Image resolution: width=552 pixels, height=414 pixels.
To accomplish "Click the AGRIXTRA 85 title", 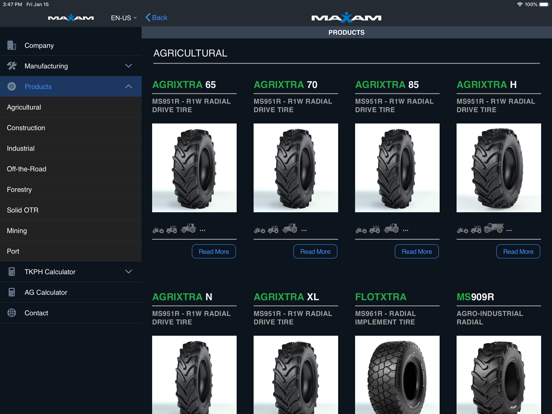I will click(x=387, y=84).
